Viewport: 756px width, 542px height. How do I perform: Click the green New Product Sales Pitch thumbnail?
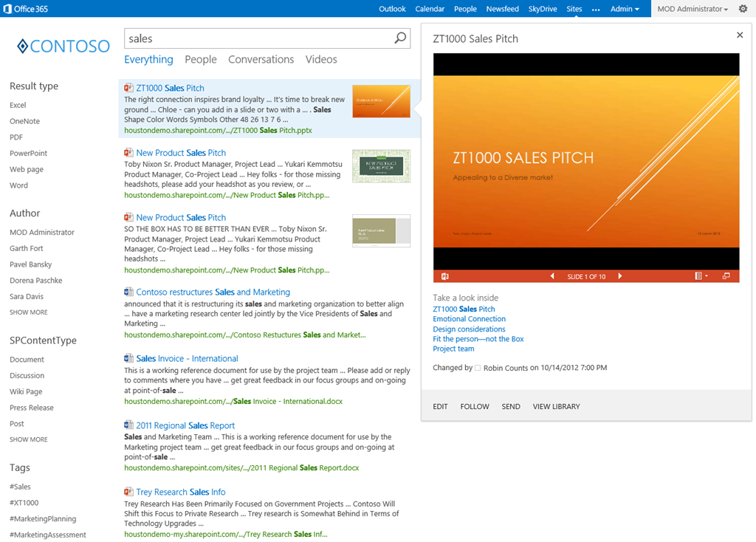pos(382,166)
